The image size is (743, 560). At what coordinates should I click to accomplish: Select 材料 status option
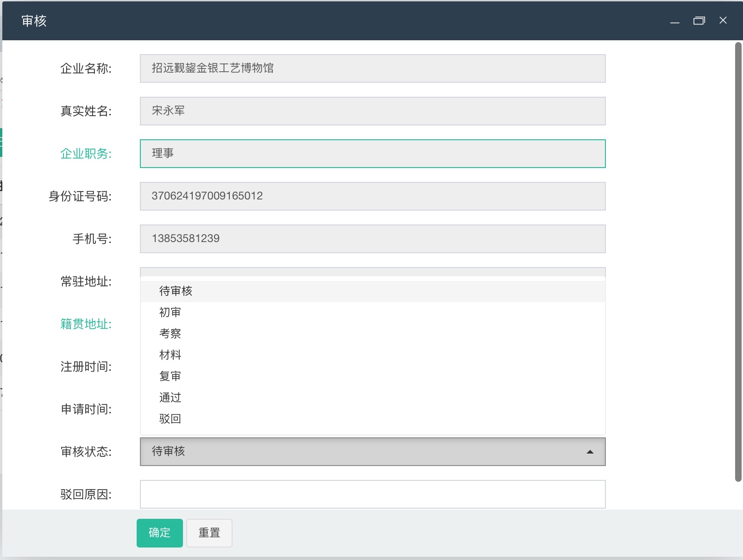coord(170,355)
